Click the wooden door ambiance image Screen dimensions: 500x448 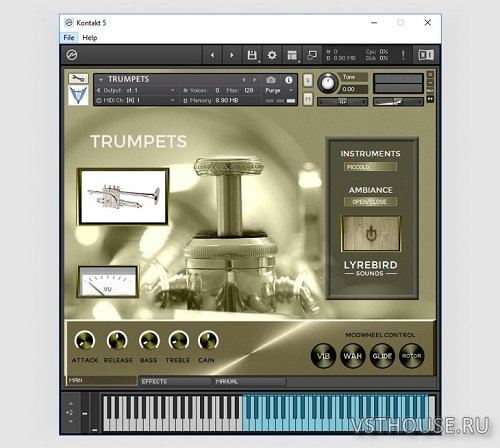click(x=371, y=233)
